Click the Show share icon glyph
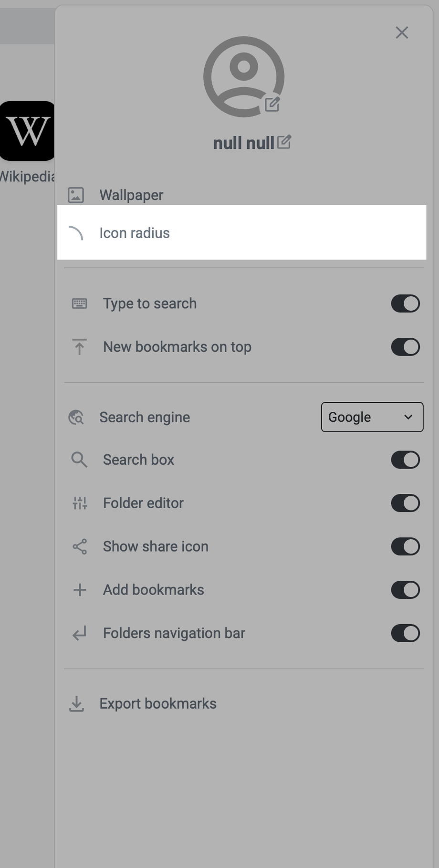The height and width of the screenshot is (868, 439). tap(80, 546)
